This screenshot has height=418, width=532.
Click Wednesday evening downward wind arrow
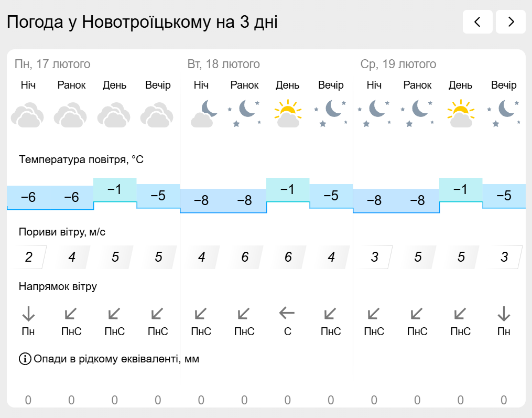click(504, 314)
